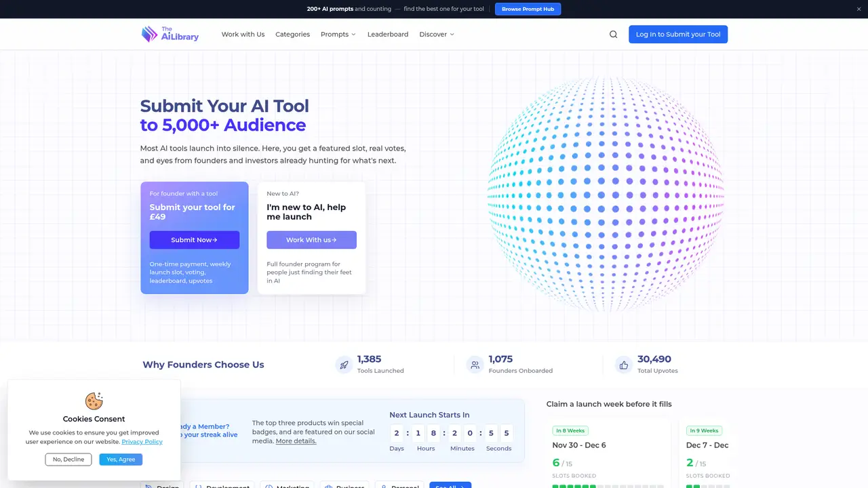868x488 pixels.
Task: Open the search magnifier icon
Action: tap(613, 35)
